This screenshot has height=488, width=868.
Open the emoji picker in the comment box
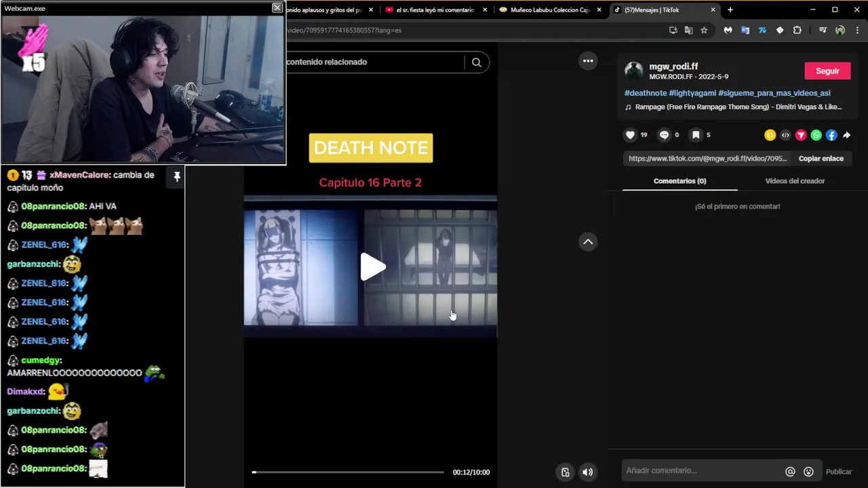[808, 472]
